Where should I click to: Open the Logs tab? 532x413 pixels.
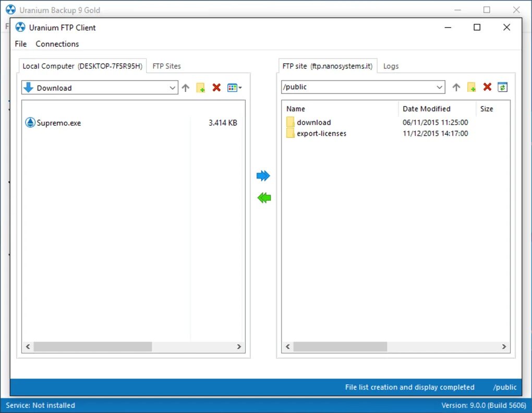[x=391, y=66]
